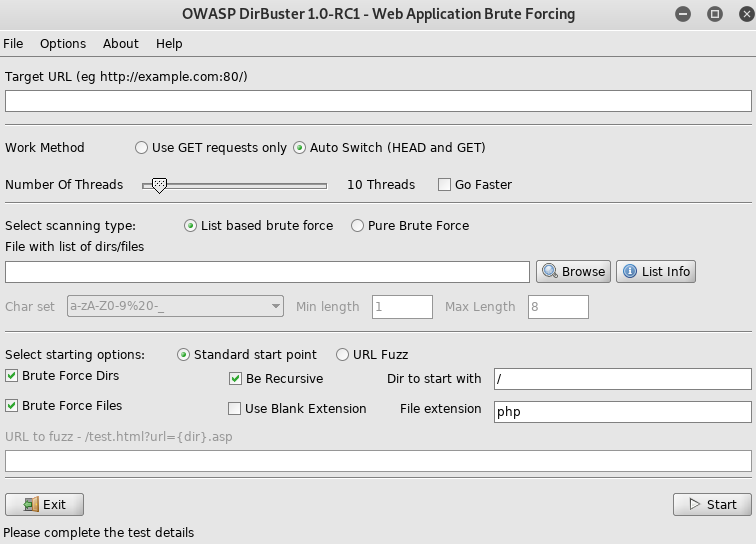Open the File menu
This screenshot has width=756, height=544.
13,43
